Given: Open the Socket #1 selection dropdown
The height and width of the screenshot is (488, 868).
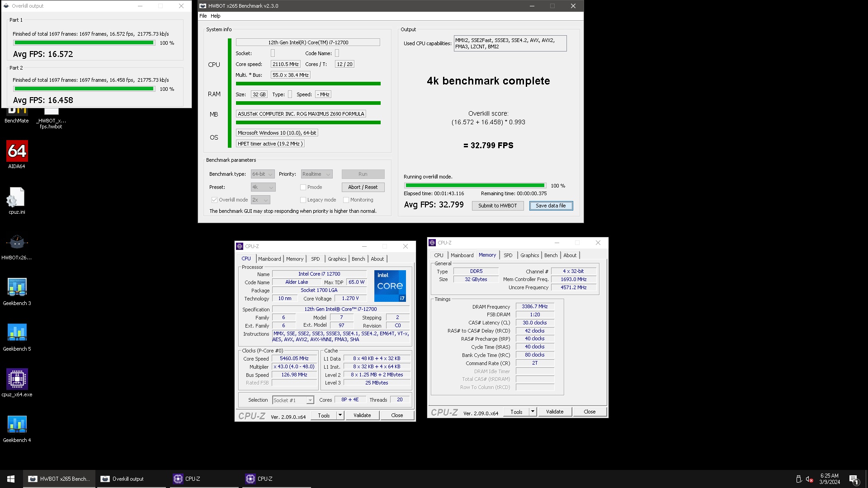Looking at the screenshot, I should 293,400.
